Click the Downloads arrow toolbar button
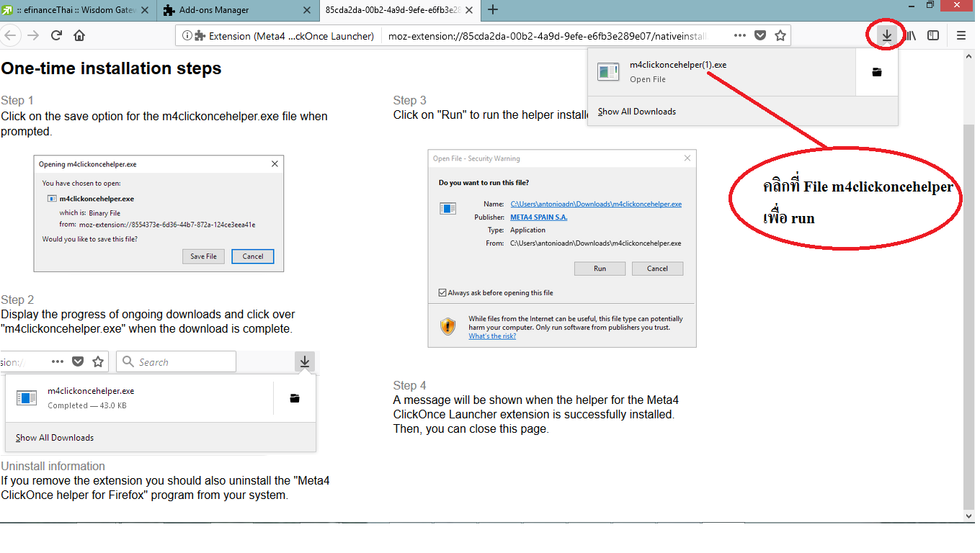Image resolution: width=980 pixels, height=553 pixels. (886, 35)
